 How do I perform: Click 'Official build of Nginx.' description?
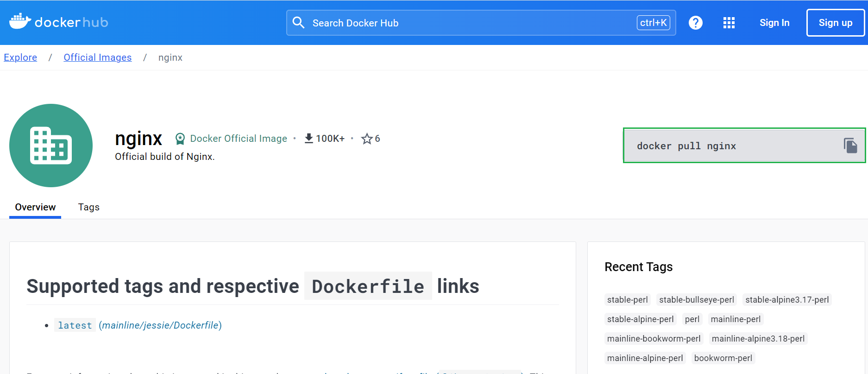coord(165,157)
